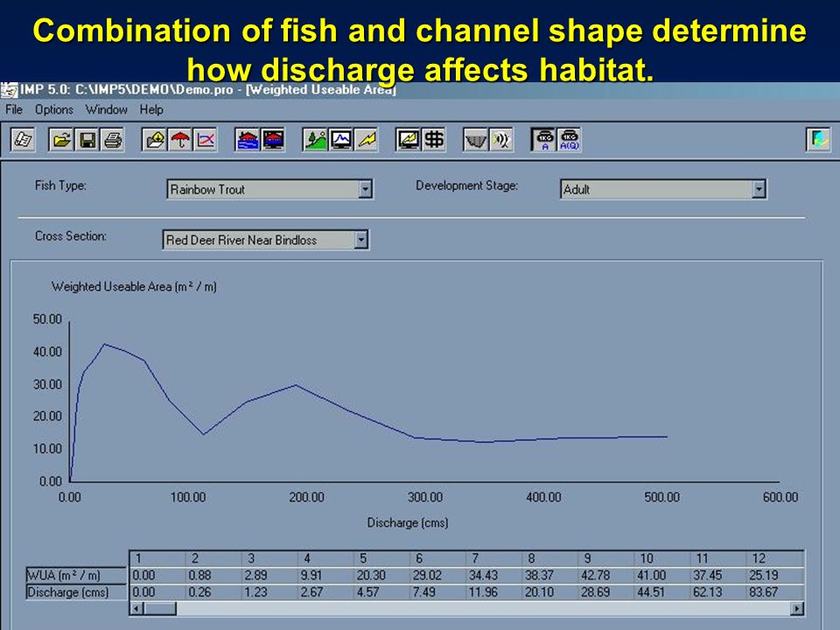
Task: Click the table's horizontal scrollbar thumb
Action: tap(160, 609)
